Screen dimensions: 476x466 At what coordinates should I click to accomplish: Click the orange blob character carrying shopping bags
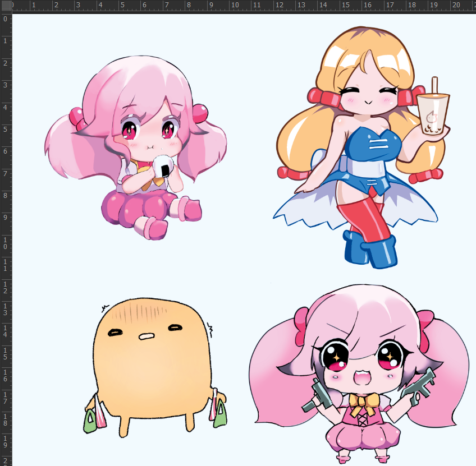click(x=155, y=367)
